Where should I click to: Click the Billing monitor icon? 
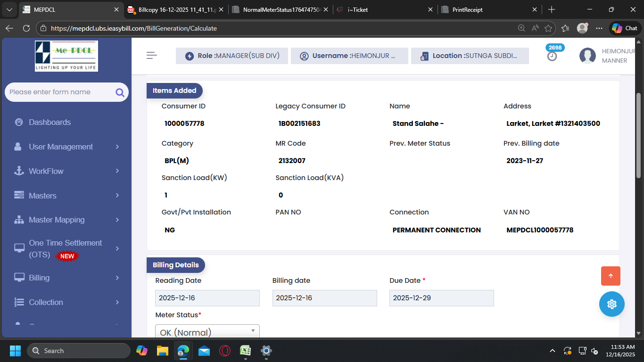[19, 278]
